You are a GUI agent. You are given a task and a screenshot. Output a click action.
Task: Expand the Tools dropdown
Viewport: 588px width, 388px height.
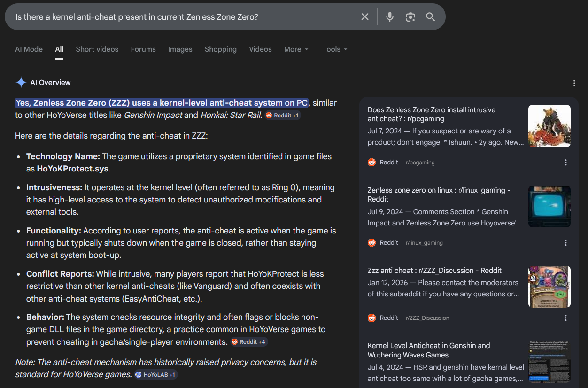pyautogui.click(x=335, y=49)
